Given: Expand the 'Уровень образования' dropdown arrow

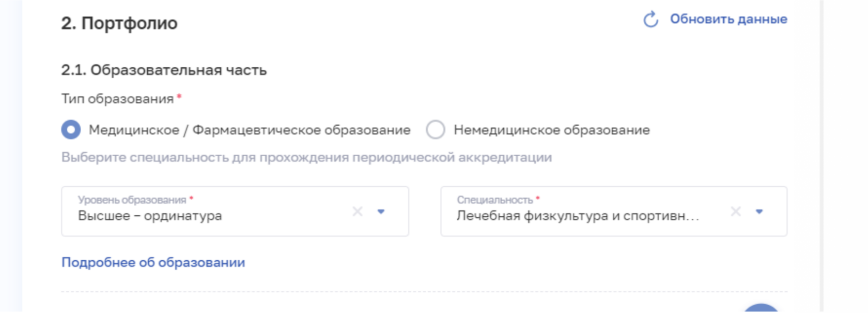Looking at the screenshot, I should [x=381, y=212].
